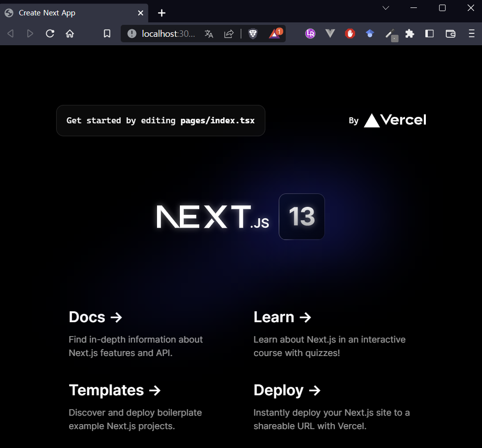This screenshot has height=448, width=482.
Task: Minimize the browser window
Action: tap(414, 8)
